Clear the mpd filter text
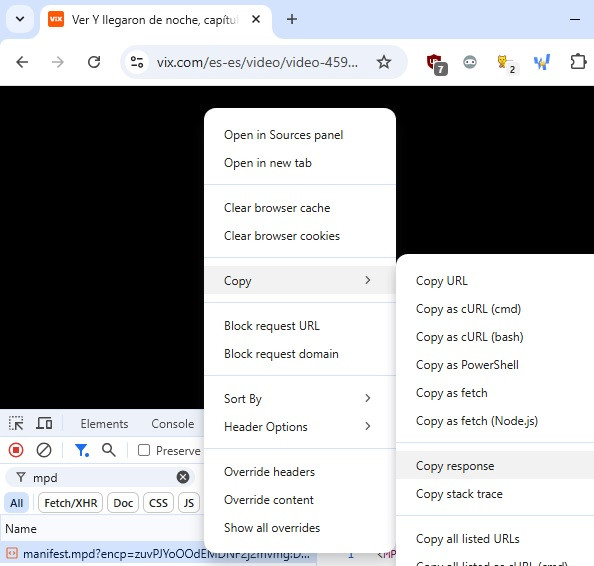 tap(183, 477)
